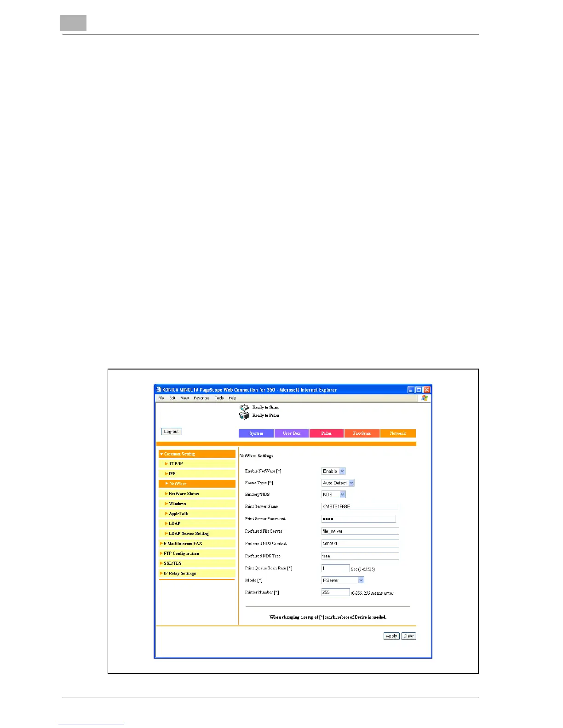Screen dimensions: 563x728
Task: Open the Enable NetWare dropdown
Action: click(333, 471)
